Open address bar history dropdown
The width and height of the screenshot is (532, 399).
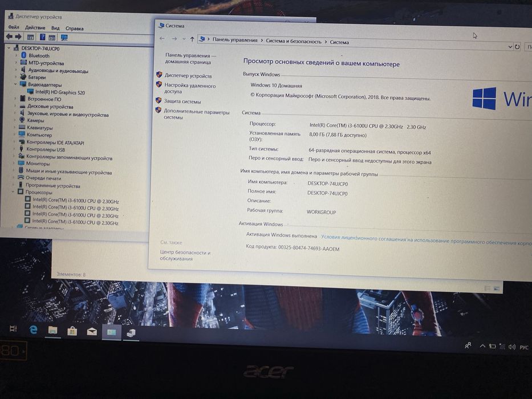pyautogui.click(x=510, y=47)
